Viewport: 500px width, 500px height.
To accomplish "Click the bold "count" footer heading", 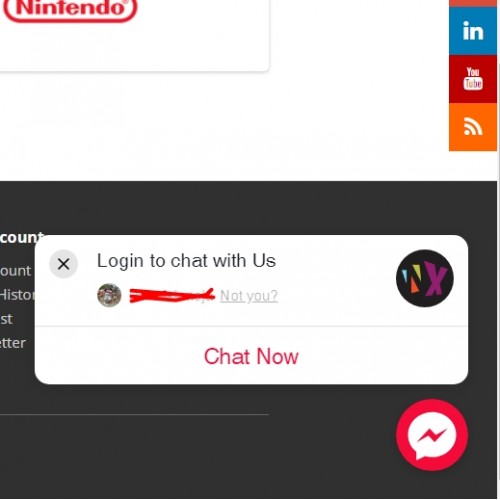I will click(x=22, y=238).
